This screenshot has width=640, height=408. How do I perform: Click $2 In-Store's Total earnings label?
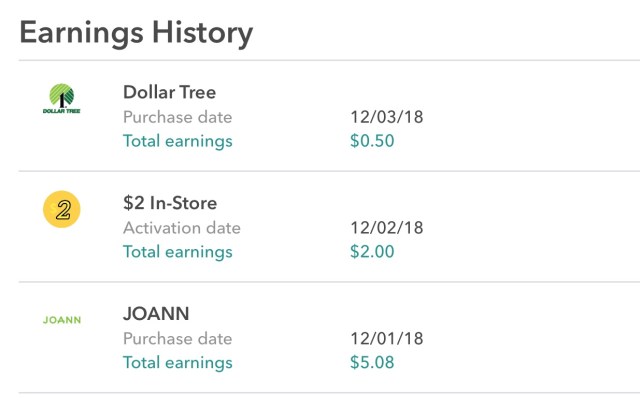click(x=177, y=252)
